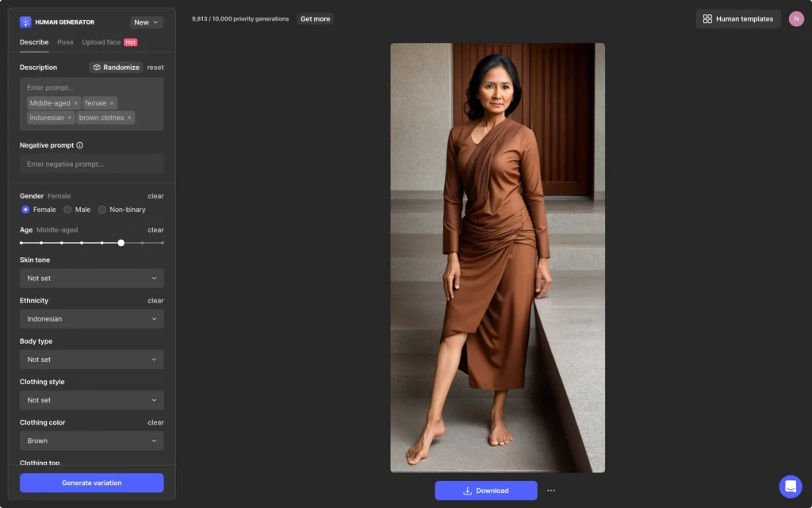Click the Randomize button
Screen dimensions: 812x508
coord(116,67)
